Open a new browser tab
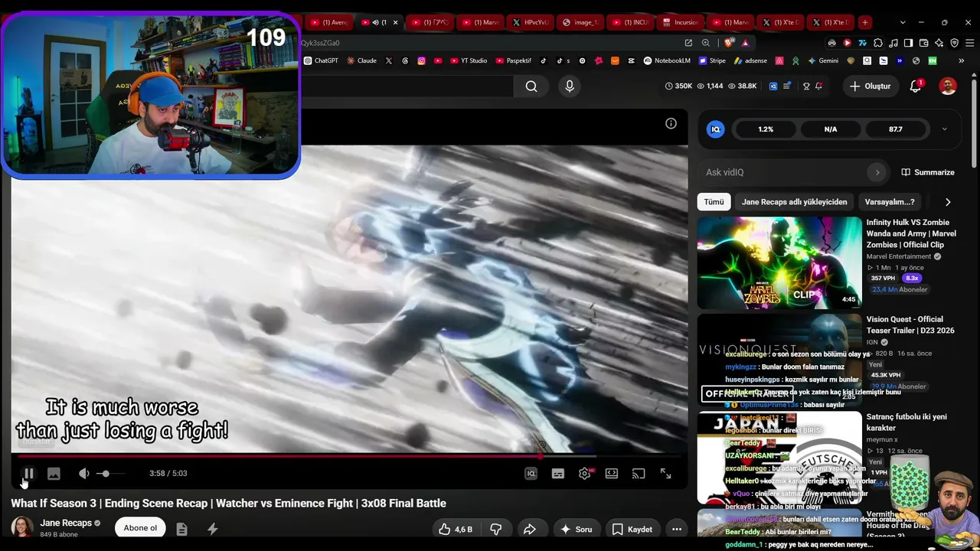 click(x=864, y=22)
